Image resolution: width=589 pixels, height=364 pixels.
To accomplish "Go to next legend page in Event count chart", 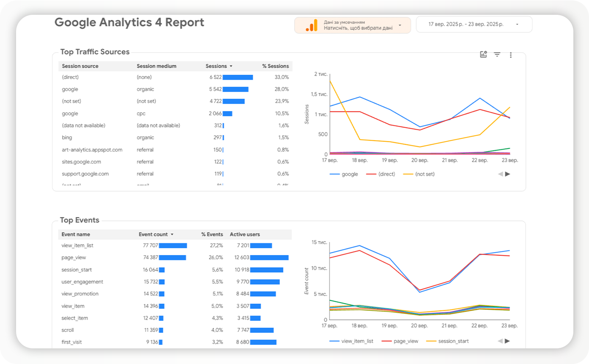I will pos(508,341).
